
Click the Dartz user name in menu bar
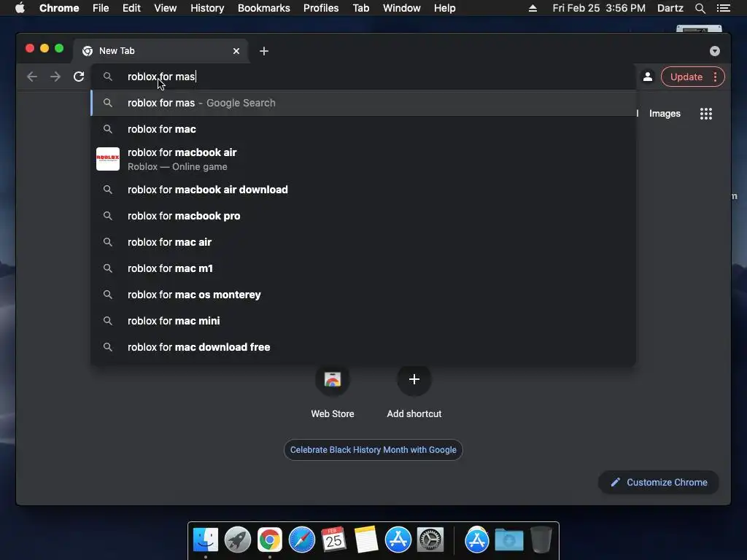click(670, 8)
